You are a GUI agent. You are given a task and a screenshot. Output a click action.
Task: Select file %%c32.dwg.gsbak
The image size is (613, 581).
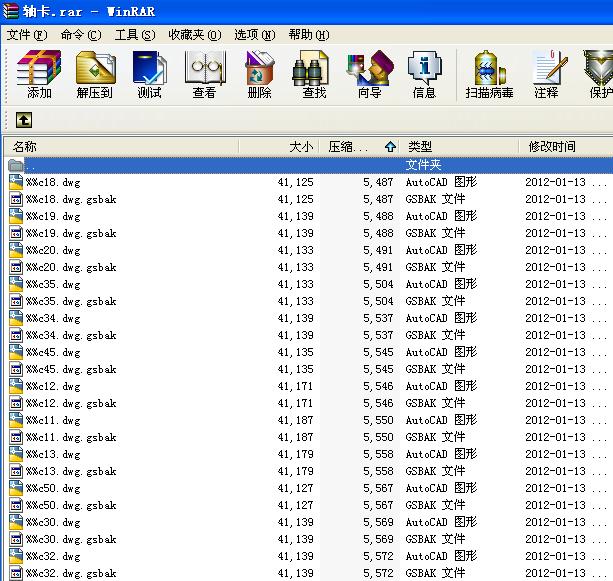pos(71,573)
